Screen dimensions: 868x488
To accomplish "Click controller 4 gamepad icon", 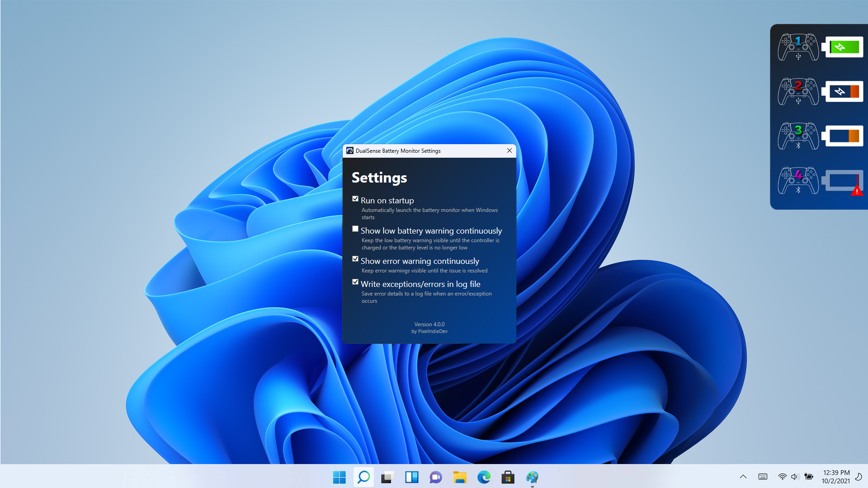I will [x=798, y=180].
